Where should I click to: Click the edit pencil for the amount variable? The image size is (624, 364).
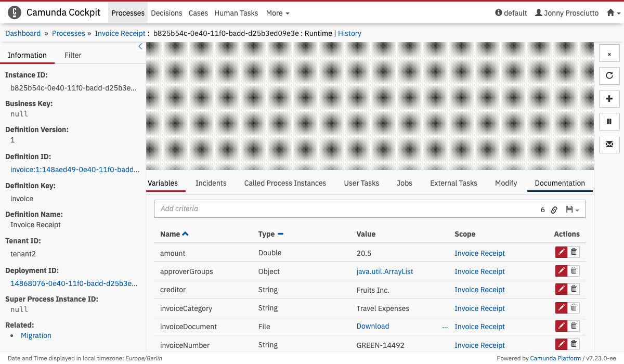click(561, 253)
